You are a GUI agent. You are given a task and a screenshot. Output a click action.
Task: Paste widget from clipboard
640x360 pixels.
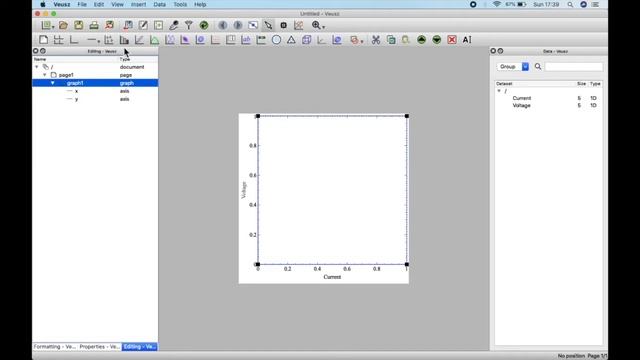point(406,40)
